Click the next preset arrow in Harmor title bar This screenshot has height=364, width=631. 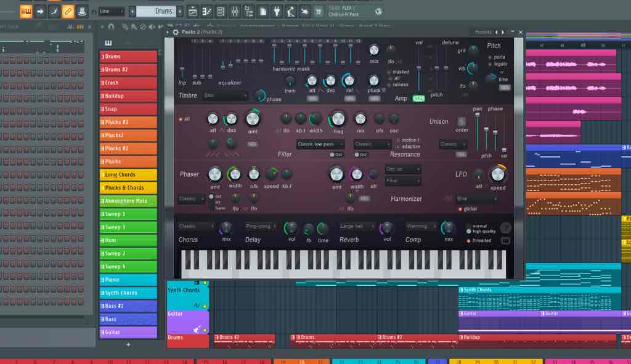coord(502,32)
